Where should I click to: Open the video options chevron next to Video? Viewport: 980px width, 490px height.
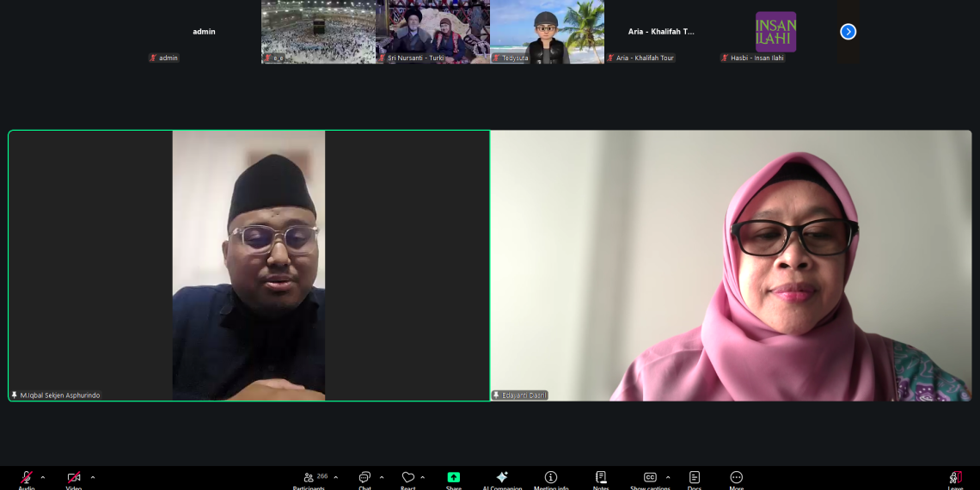click(x=93, y=477)
